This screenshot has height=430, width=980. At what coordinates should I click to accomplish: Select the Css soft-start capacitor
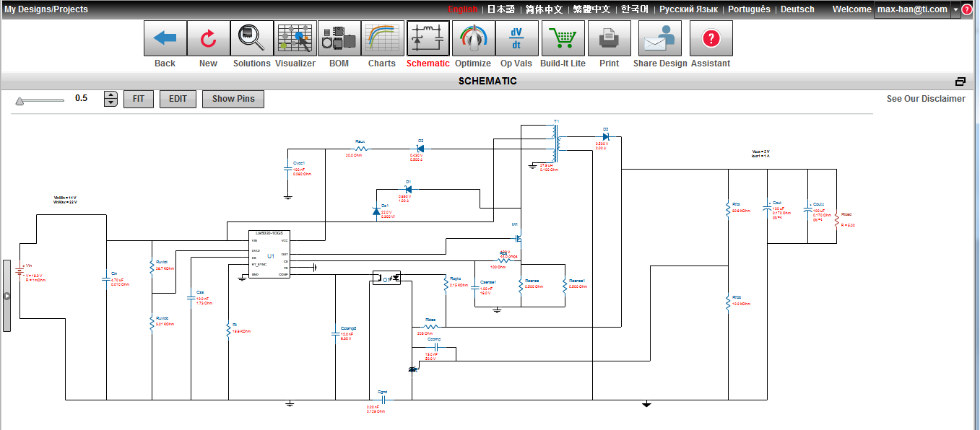click(x=191, y=299)
